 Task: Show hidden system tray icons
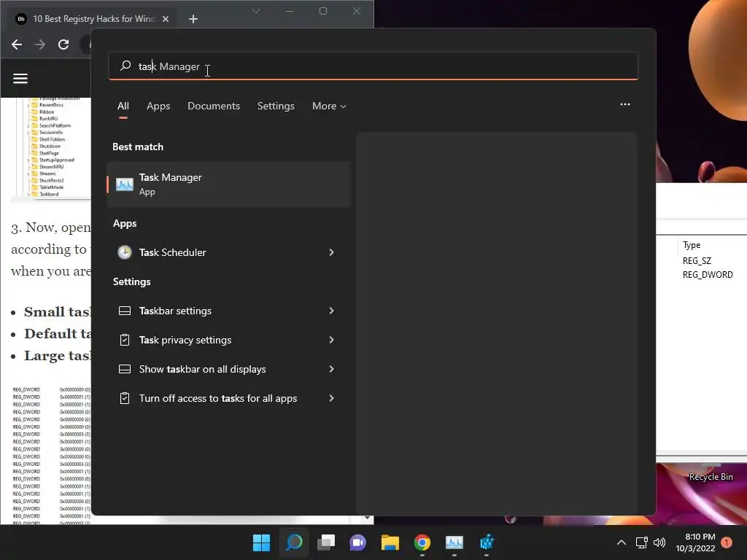[622, 542]
